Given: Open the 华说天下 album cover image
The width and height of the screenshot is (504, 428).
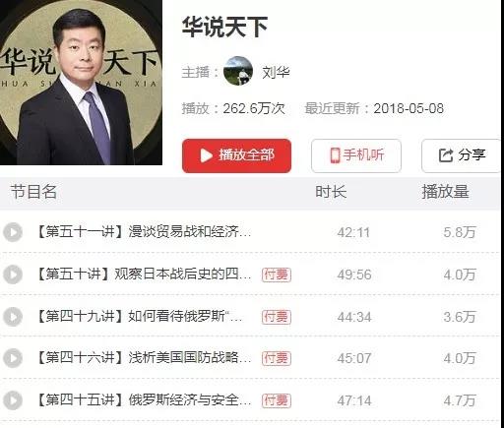Looking at the screenshot, I should coord(81,82).
